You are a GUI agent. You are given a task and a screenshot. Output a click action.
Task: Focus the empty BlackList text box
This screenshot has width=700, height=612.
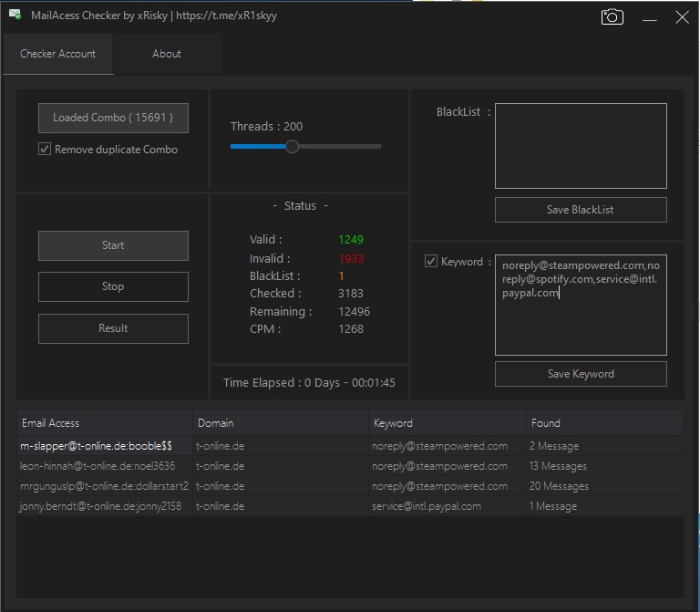pyautogui.click(x=581, y=146)
